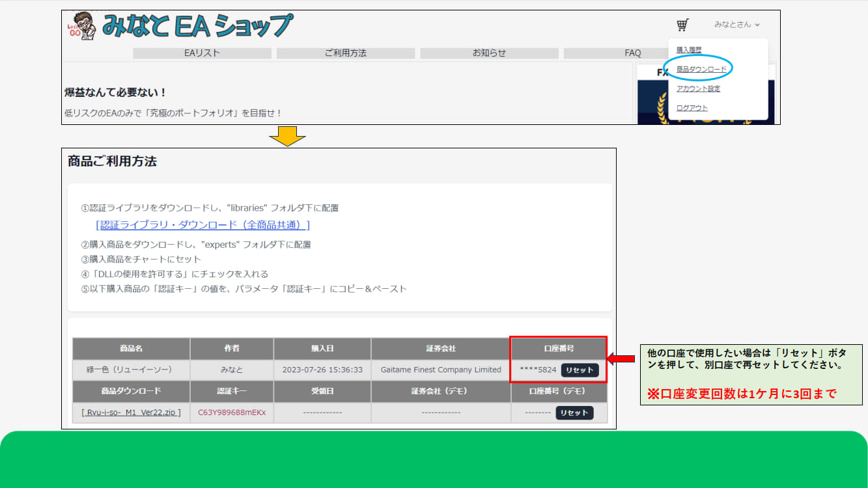Switch to the お知らせ navigation tab
868x488 pixels.
488,53
